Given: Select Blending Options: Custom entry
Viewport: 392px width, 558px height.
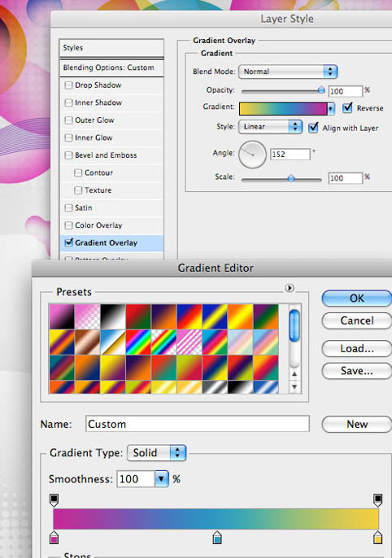Looking at the screenshot, I should pyautogui.click(x=111, y=68).
